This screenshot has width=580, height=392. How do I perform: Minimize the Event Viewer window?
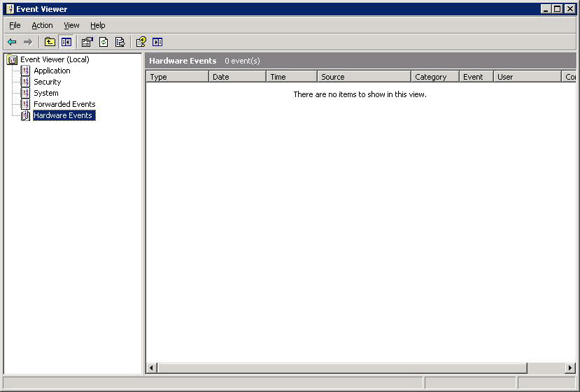(546, 9)
